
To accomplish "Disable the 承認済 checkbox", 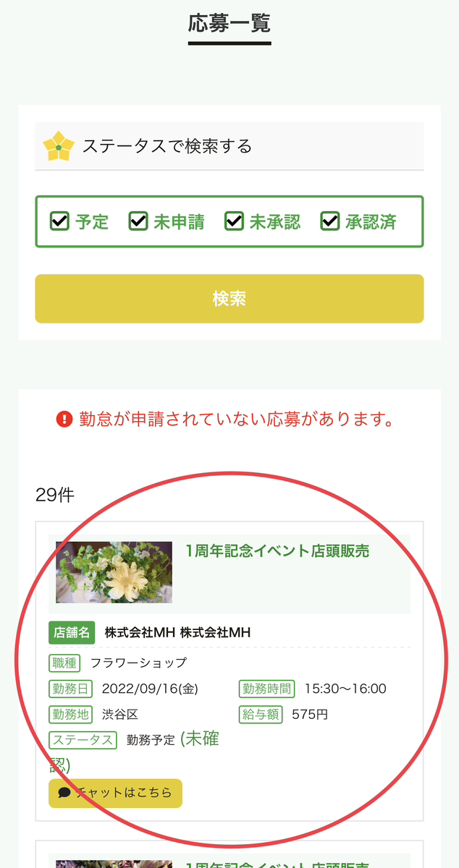I will point(330,222).
